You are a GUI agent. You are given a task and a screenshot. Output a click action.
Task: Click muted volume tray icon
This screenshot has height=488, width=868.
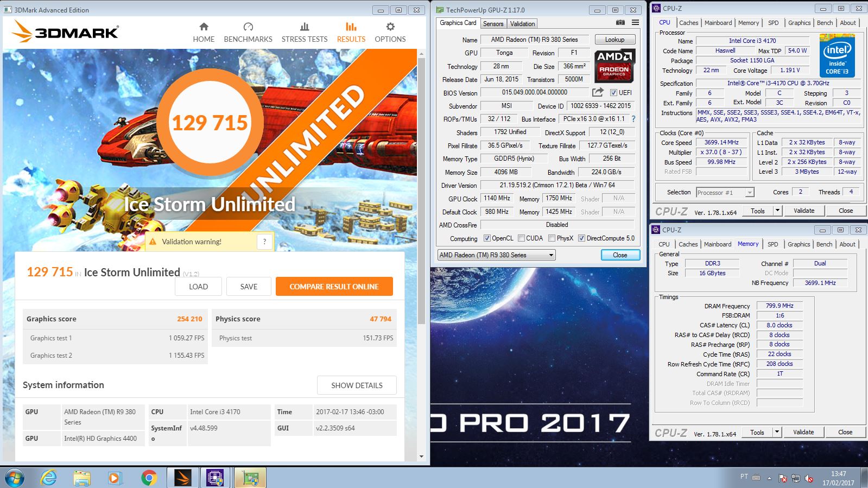click(x=809, y=478)
